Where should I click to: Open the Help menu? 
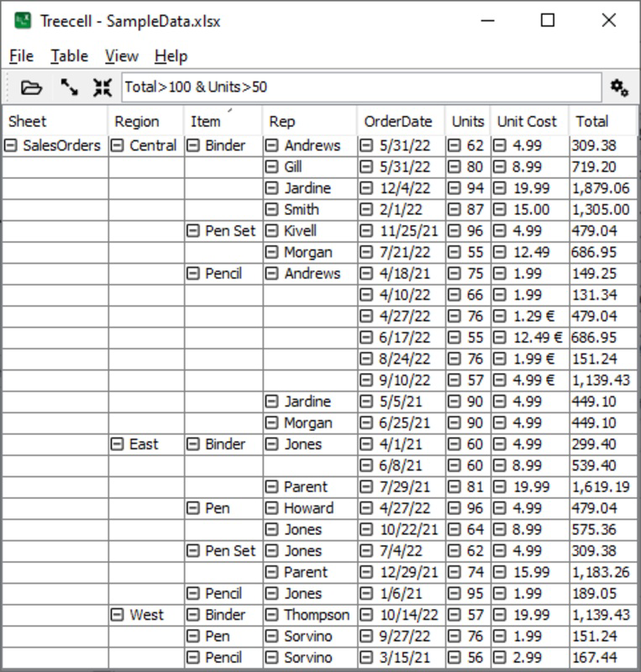tap(171, 55)
